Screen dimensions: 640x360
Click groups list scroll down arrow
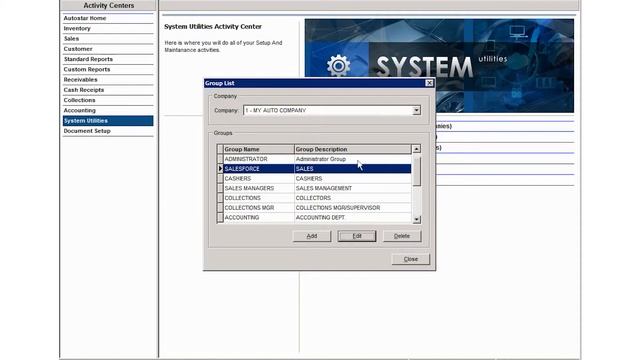(x=416, y=220)
